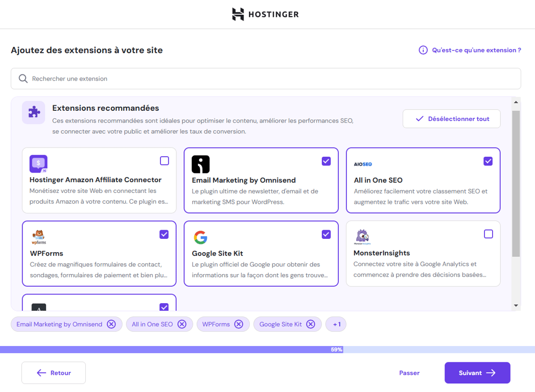This screenshot has height=392, width=535.
Task: Uncheck the Google Site Kit checkbox
Action: pos(326,234)
